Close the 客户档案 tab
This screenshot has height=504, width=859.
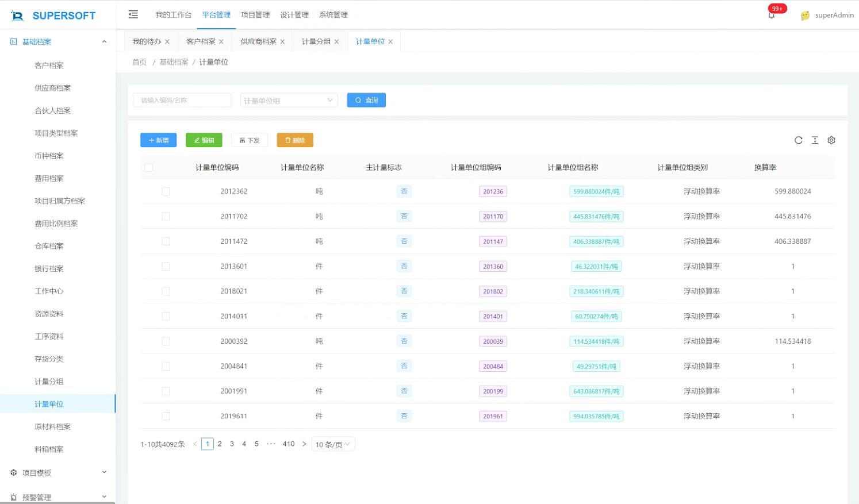click(221, 42)
